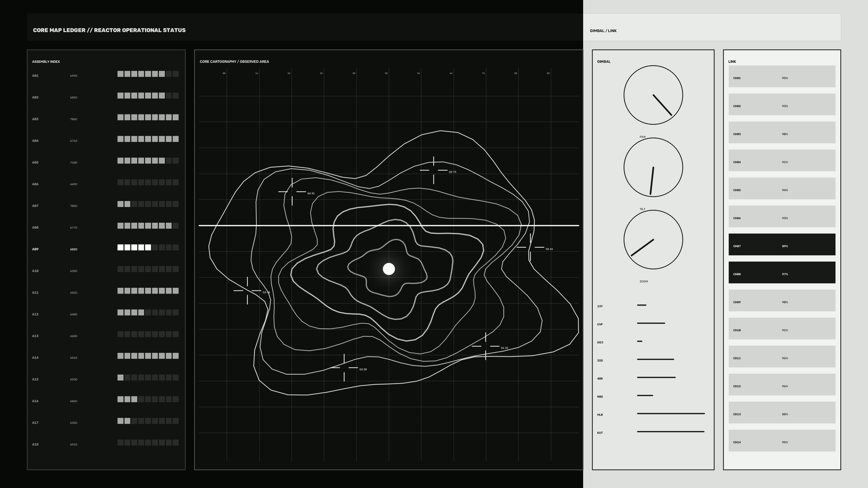Click the highlighted CH07 channel row
This screenshot has height=488, width=868.
[782, 244]
